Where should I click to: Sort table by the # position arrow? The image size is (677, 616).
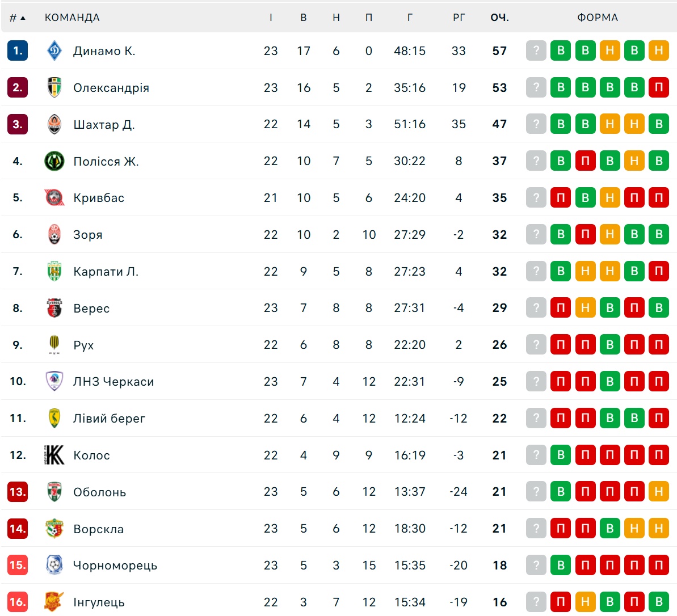23,18
